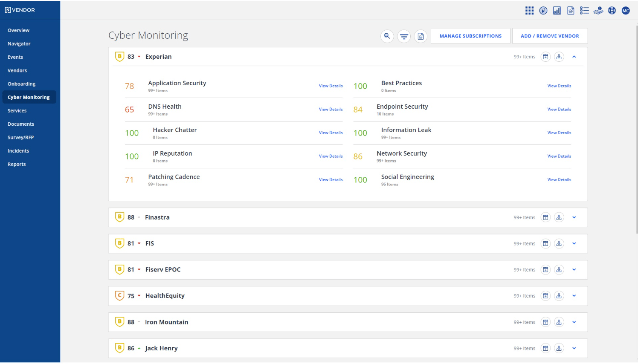This screenshot has height=364, width=638.
Task: Open the MC user avatar menu
Action: click(626, 11)
